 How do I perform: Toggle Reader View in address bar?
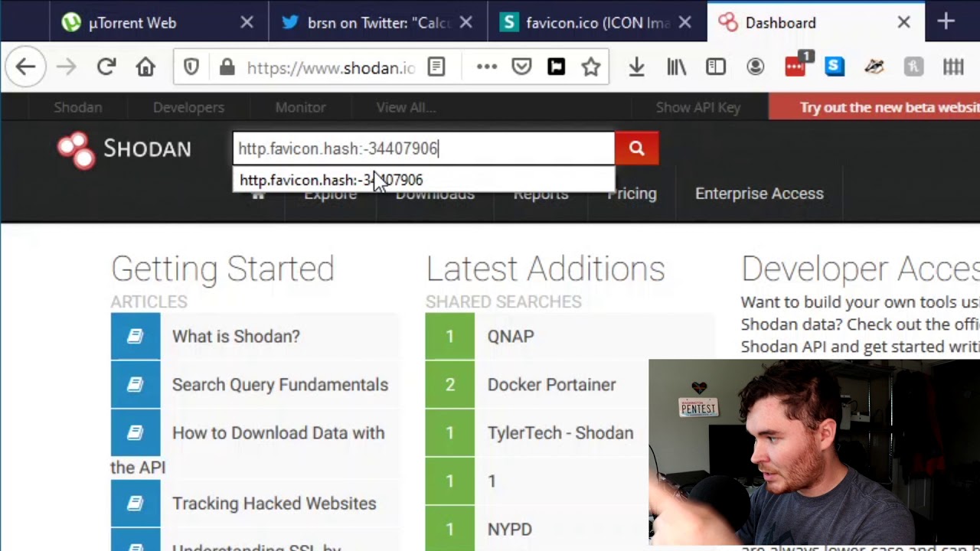(x=436, y=67)
